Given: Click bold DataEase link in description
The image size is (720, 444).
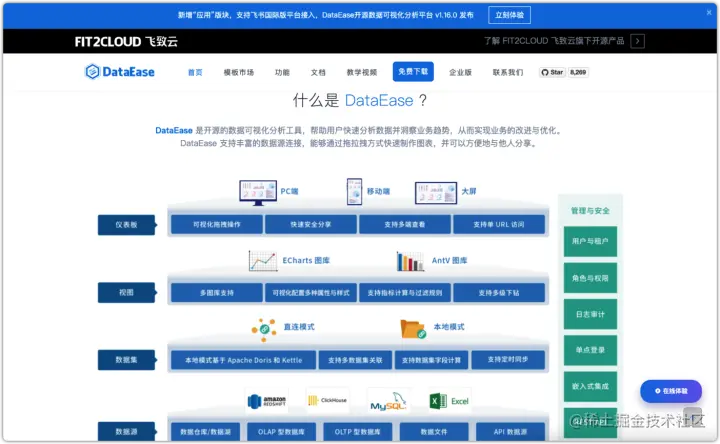Looking at the screenshot, I should coord(174,130).
